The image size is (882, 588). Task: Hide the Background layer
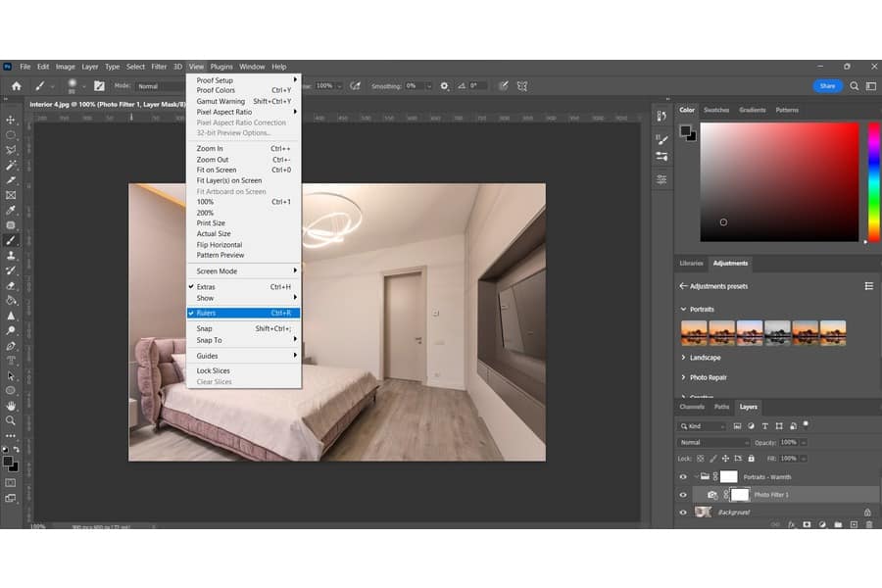(x=683, y=513)
